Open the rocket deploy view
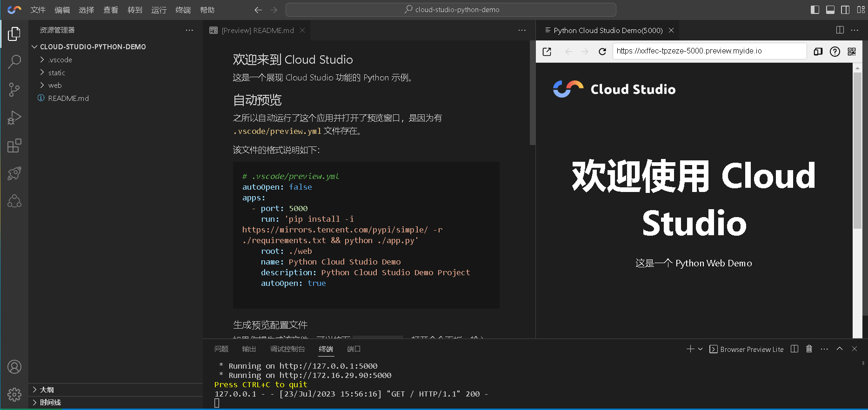868x410 pixels. [x=14, y=173]
